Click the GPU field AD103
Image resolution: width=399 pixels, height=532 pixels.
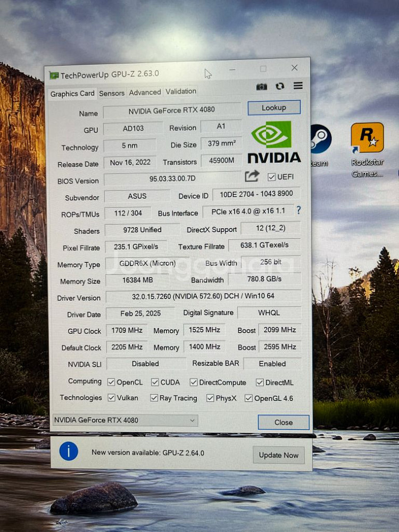tap(133, 129)
